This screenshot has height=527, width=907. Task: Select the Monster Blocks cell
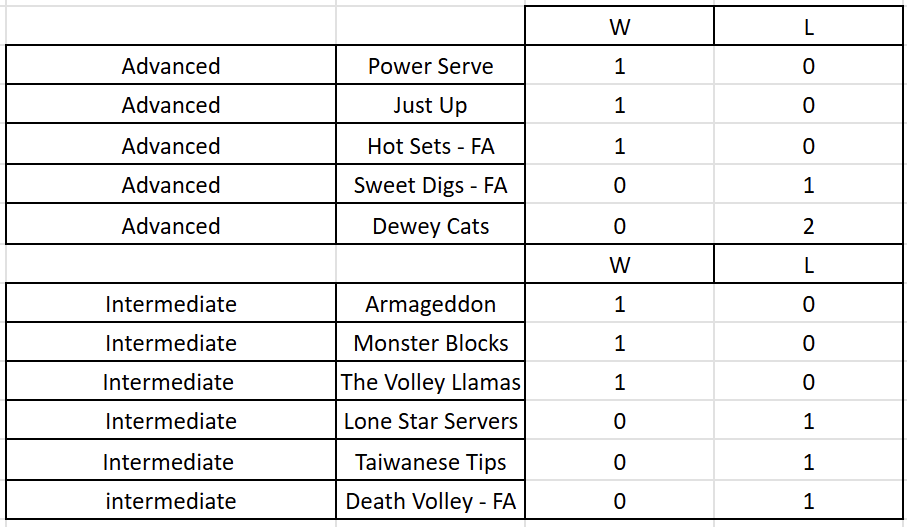point(430,343)
